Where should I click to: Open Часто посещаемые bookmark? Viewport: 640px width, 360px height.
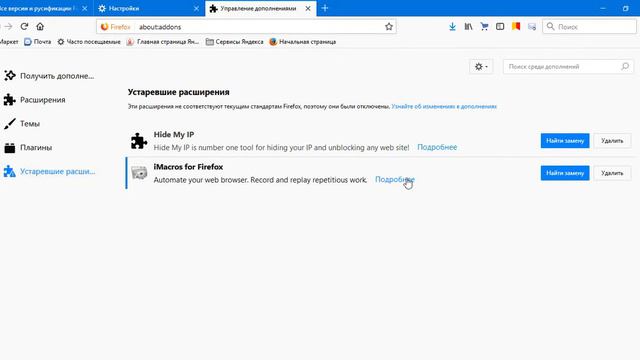(x=89, y=42)
